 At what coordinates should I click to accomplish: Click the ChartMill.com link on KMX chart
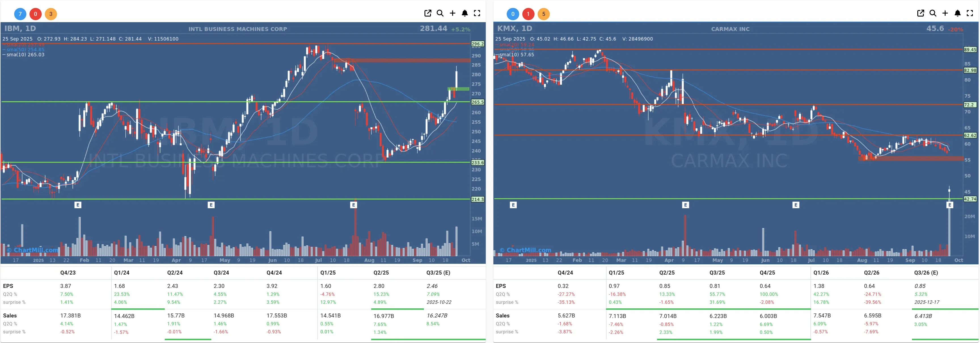tap(526, 250)
